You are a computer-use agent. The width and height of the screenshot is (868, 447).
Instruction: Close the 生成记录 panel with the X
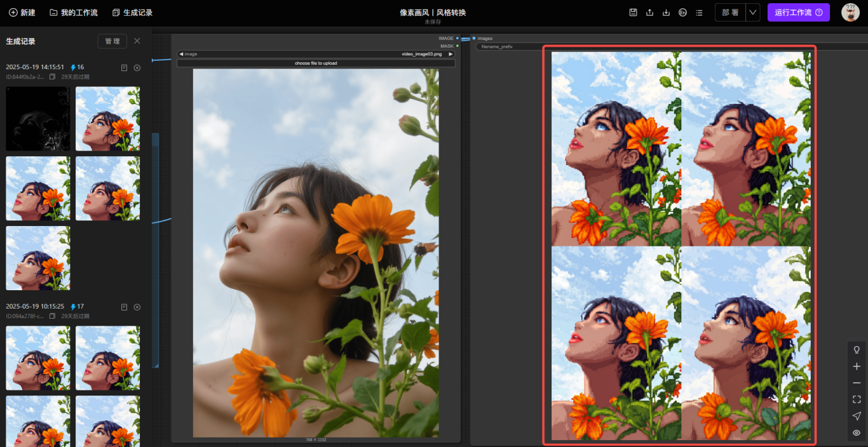137,41
